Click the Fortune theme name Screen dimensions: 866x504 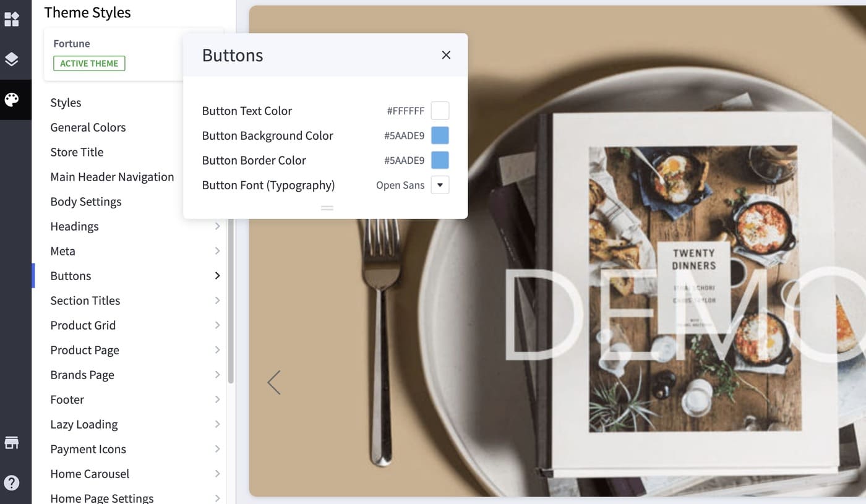72,43
